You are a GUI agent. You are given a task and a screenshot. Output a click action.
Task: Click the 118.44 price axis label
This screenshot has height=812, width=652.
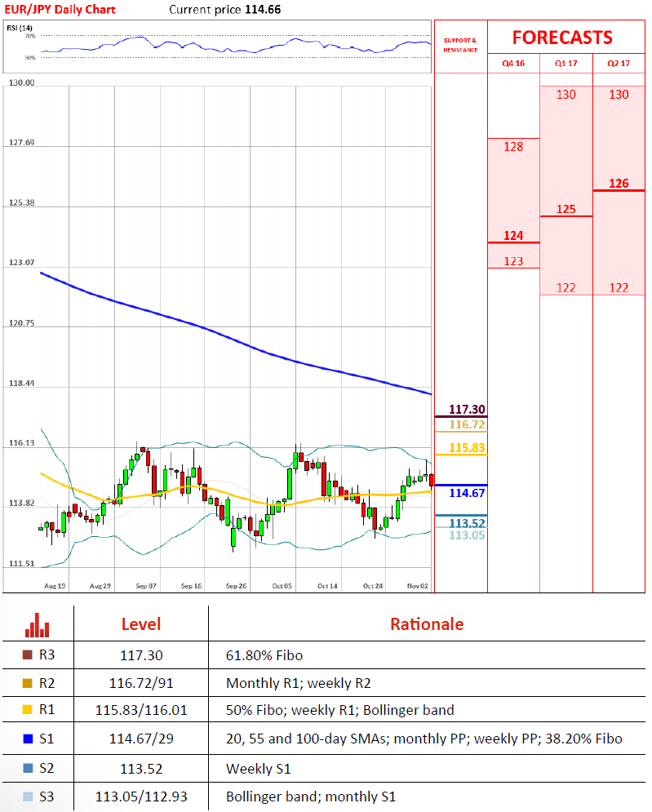tap(22, 384)
